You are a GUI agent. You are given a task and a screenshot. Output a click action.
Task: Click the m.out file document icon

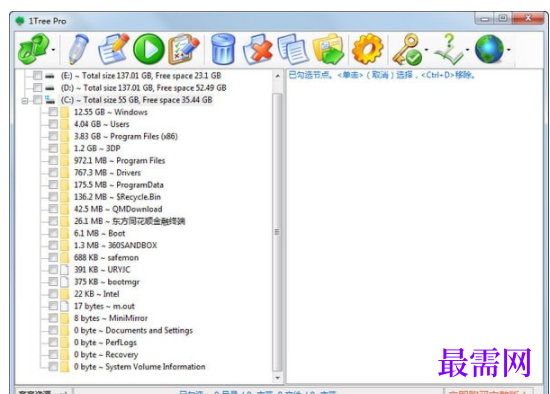click(65, 306)
